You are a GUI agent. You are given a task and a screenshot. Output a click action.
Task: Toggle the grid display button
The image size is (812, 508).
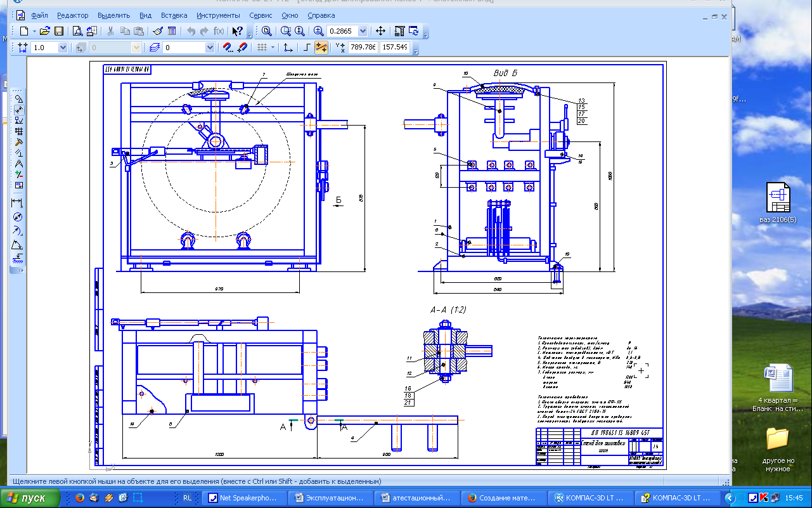[x=261, y=48]
